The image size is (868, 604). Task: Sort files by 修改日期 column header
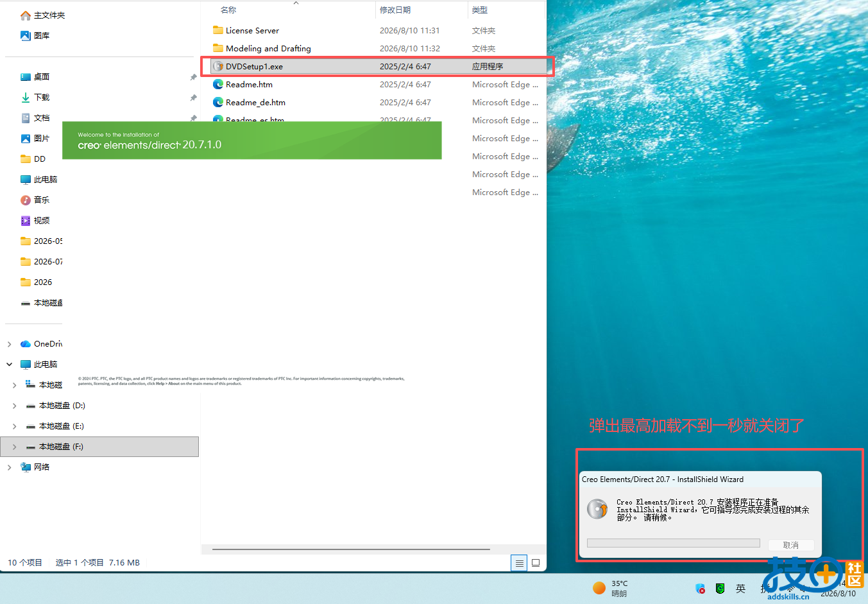395,10
